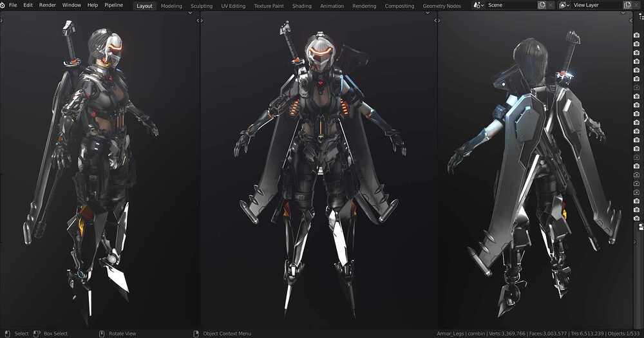Screen dimensions: 644x338
Task: Expand the right viewport header chevron
Action: point(623,13)
